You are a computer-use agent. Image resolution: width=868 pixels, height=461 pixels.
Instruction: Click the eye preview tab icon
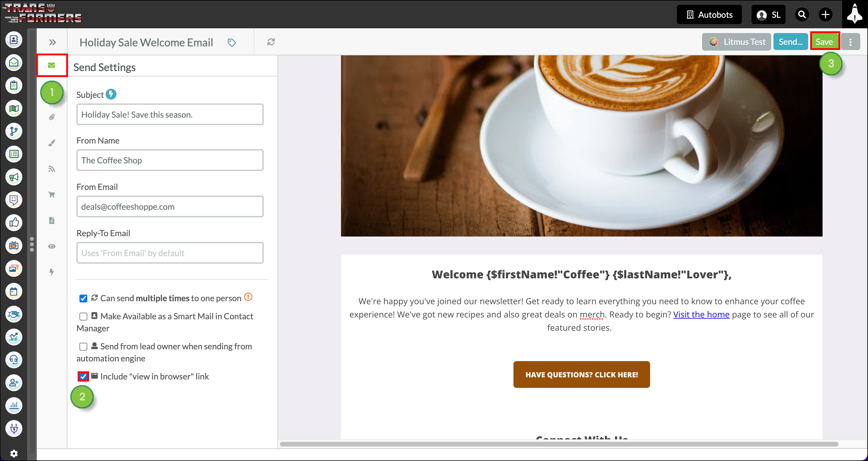[x=51, y=246]
